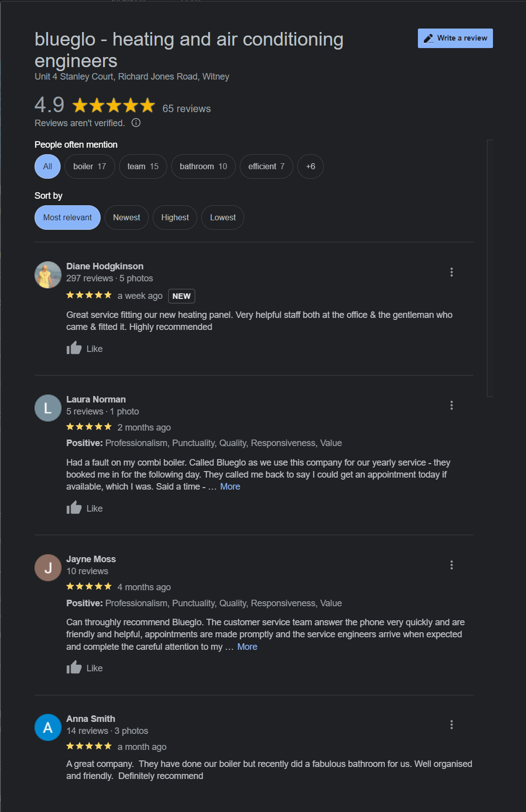This screenshot has height=812, width=526.
Task: Expand Jayne Moss's review with More
Action: click(247, 646)
